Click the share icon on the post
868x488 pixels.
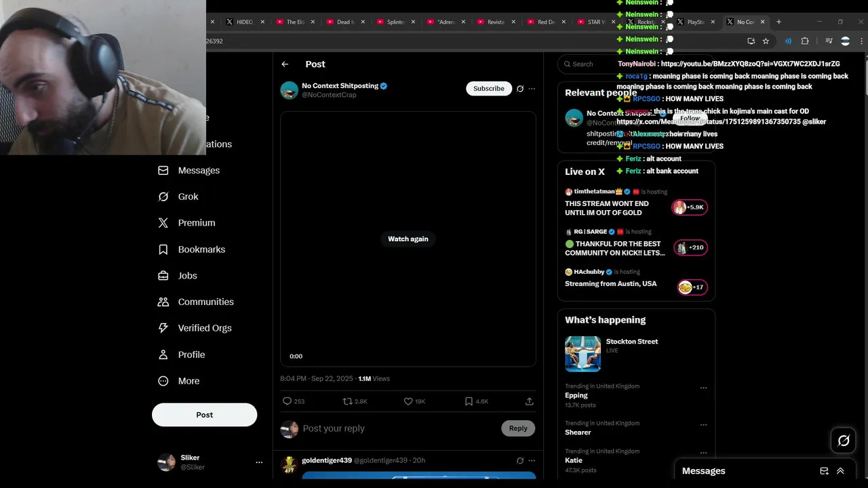point(529,401)
